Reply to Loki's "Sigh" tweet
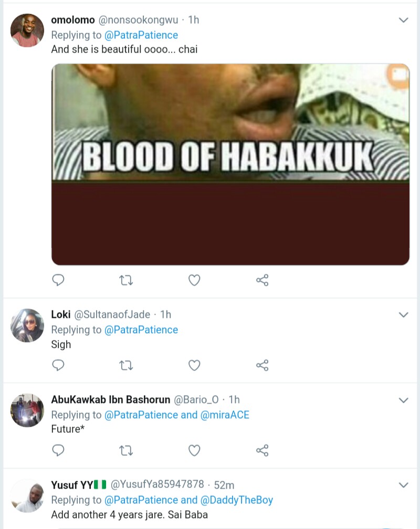This screenshot has height=529, width=420. click(59, 365)
